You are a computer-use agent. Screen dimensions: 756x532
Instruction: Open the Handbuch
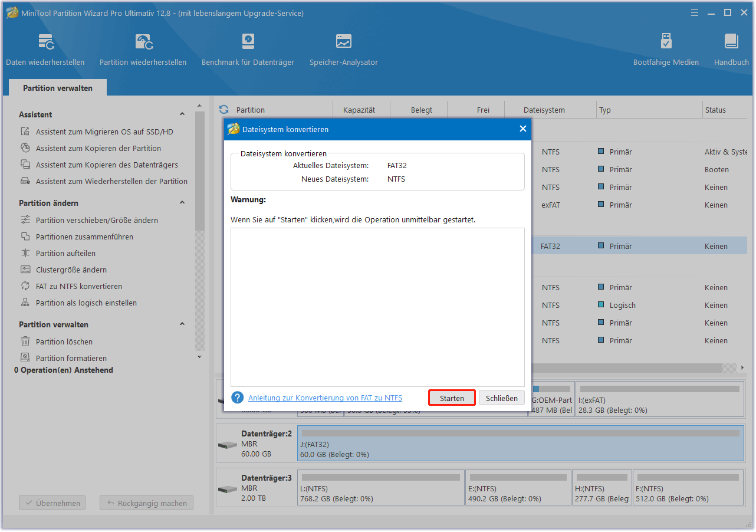(x=731, y=50)
